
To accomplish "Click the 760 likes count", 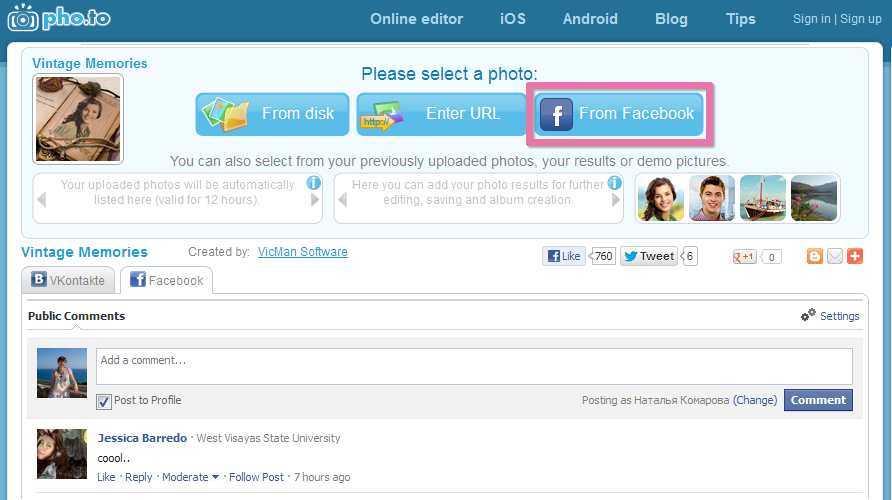I will click(x=603, y=256).
